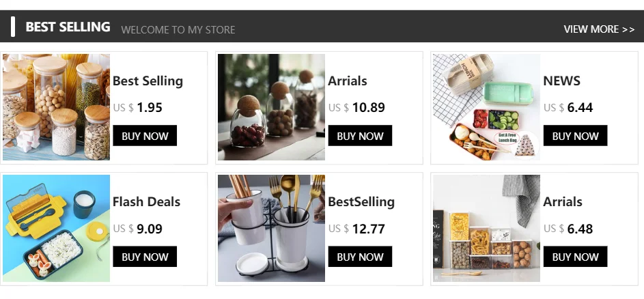Screen dimensions: 644x299
Task: Click the US $12.77 price text
Action: tap(356, 229)
